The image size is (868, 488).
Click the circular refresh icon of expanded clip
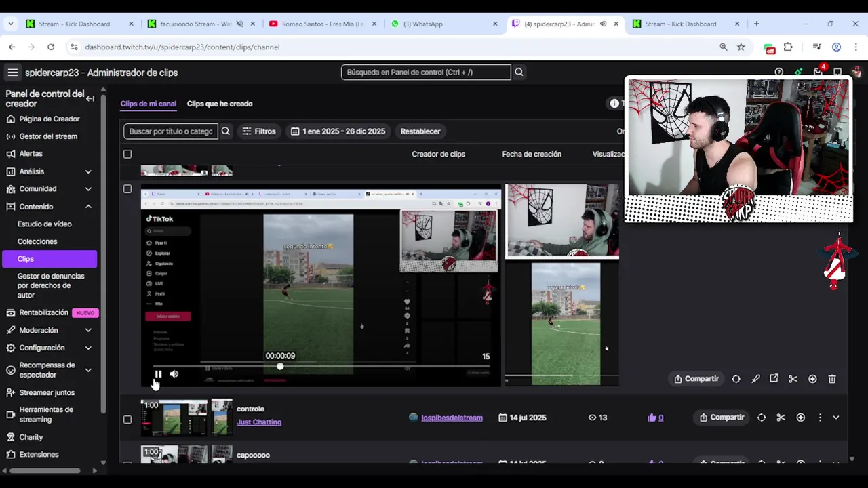[x=736, y=379]
